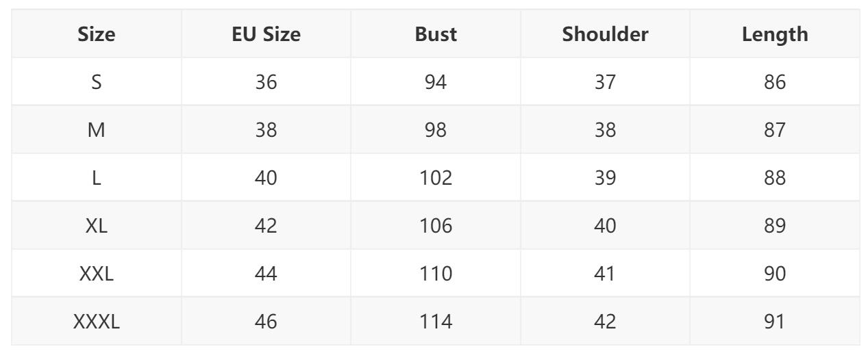
Task: Select the Bust column header
Action: (436, 35)
